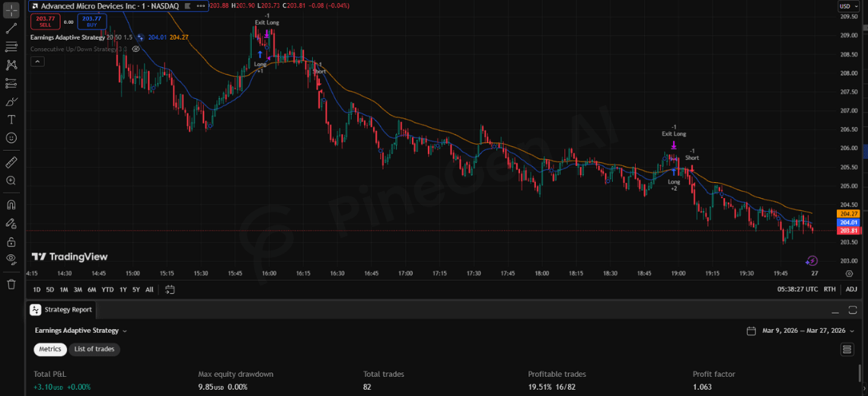
Task: Click the Strategy Report panel tab
Action: click(x=62, y=310)
